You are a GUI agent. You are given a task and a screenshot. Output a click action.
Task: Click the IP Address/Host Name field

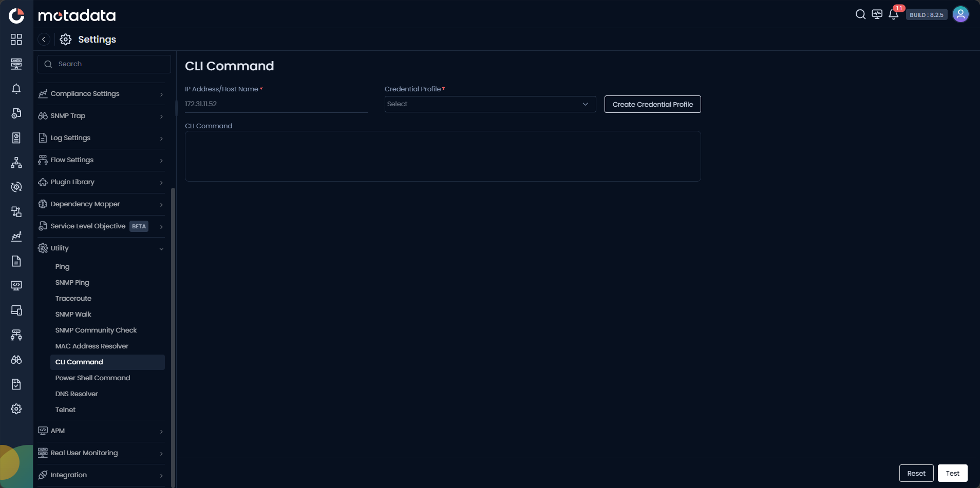coord(276,104)
